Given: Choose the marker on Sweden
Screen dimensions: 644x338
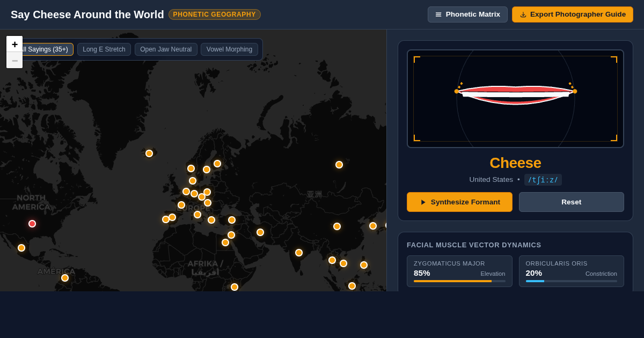Looking at the screenshot, I should (207, 170).
